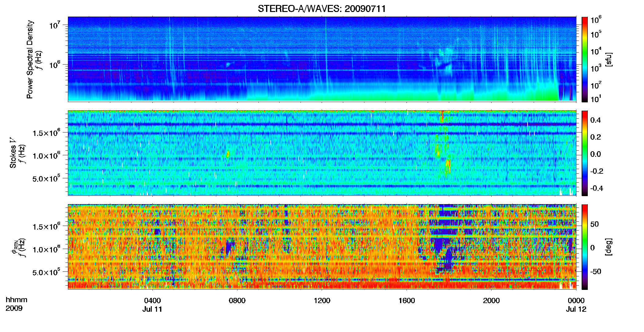Click the 10^6 value on sfu color bar
The width and height of the screenshot is (644, 332).
point(596,20)
